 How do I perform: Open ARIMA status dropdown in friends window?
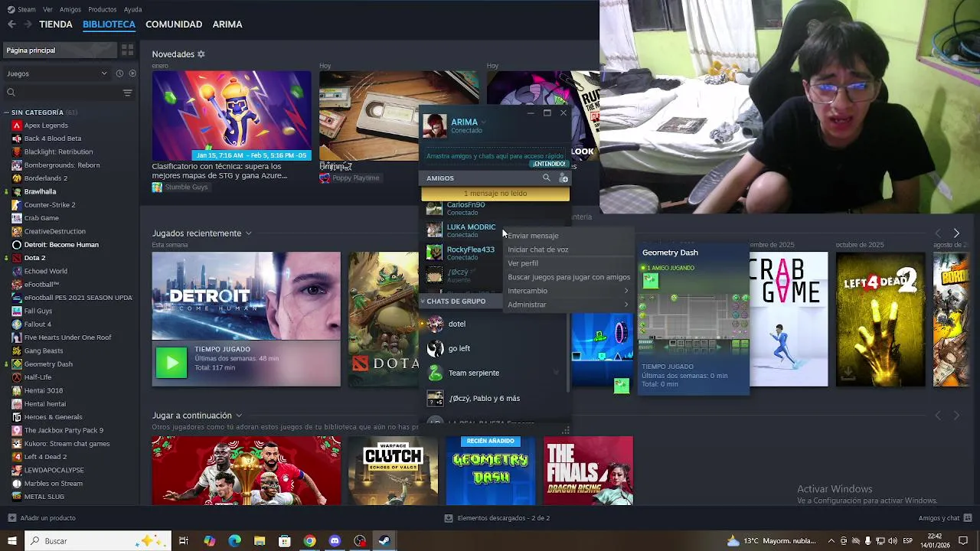(483, 122)
